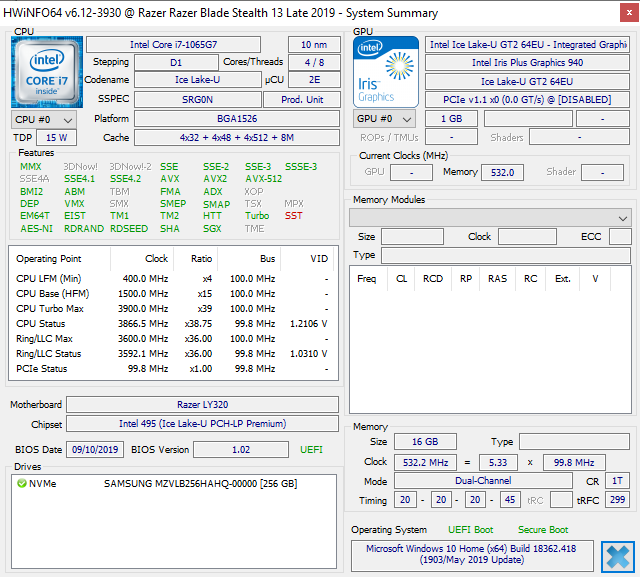This screenshot has height=577, width=640.
Task: Click the Razer LY320 motherboard field
Action: [201, 405]
